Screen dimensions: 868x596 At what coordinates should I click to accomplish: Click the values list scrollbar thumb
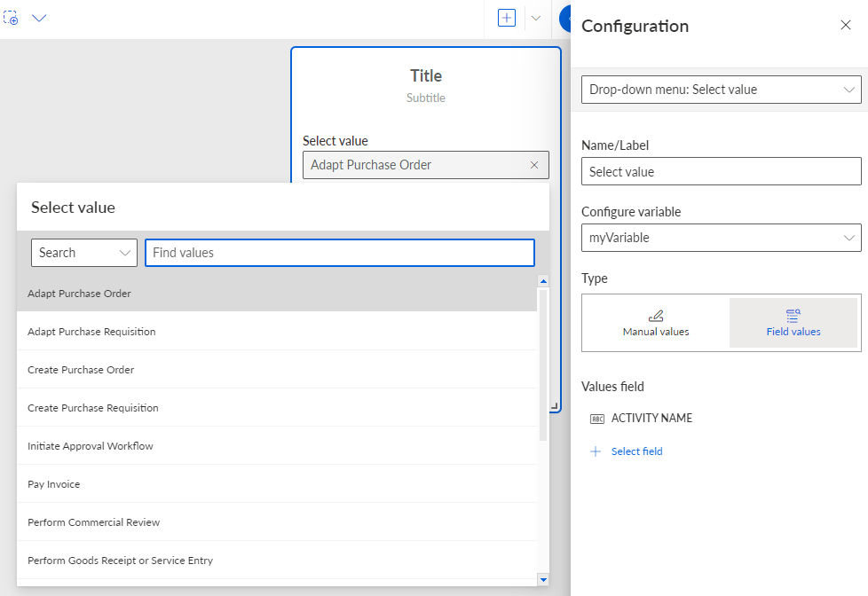coord(543,365)
